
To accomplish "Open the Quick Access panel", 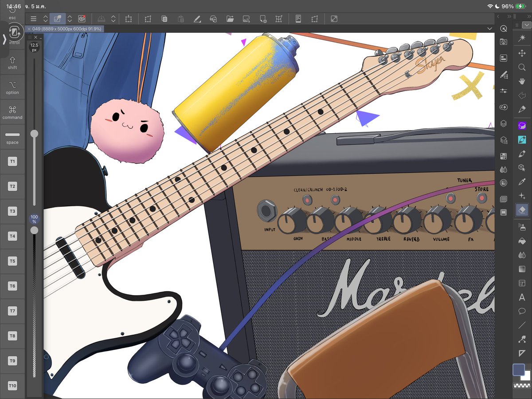I will tap(503, 28).
